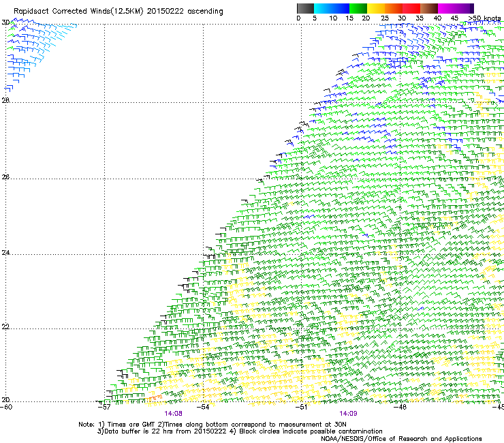Click the note 'Data buffer is 22 hrs'
504x443 pixels.
click(x=138, y=431)
